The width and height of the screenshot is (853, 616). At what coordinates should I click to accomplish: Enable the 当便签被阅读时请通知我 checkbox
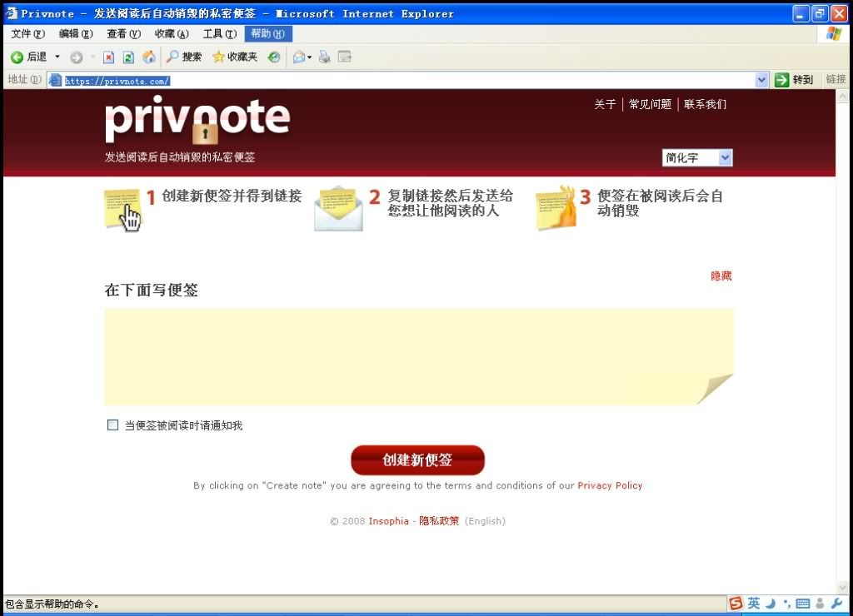pos(112,425)
